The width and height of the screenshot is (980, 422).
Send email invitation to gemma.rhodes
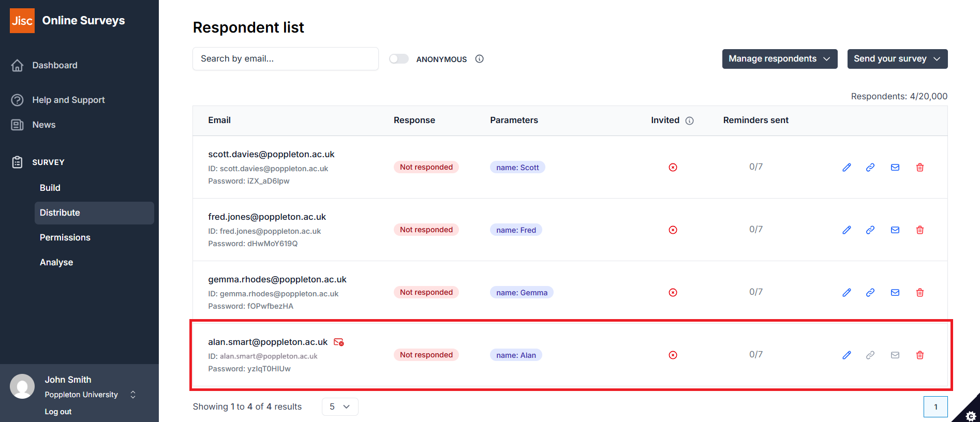(895, 292)
